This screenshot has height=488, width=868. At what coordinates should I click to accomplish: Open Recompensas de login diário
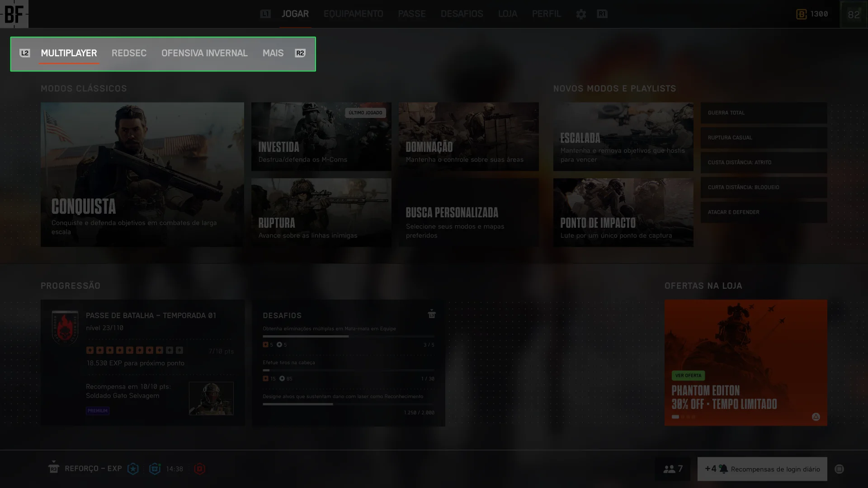coord(762,469)
